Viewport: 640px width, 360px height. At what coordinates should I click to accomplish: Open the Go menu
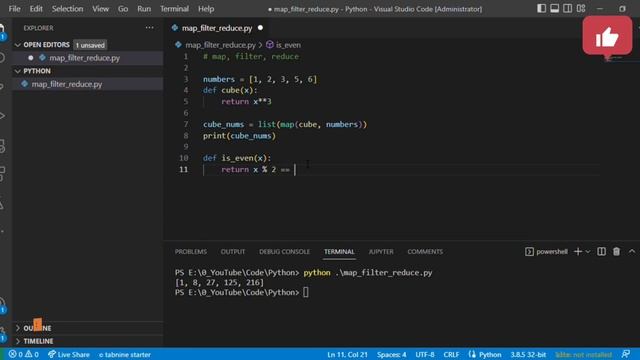click(122, 9)
